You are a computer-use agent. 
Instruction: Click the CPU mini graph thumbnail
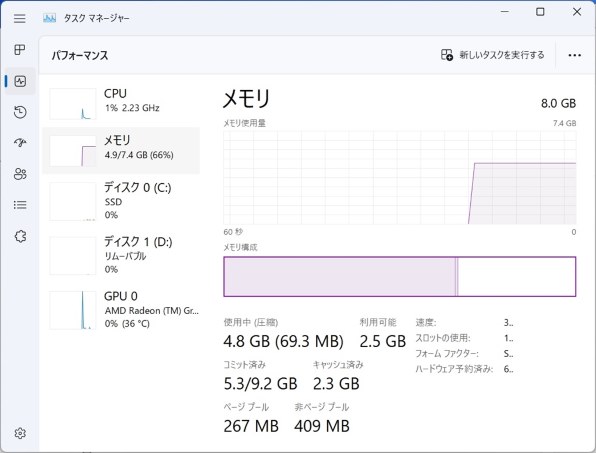point(73,104)
